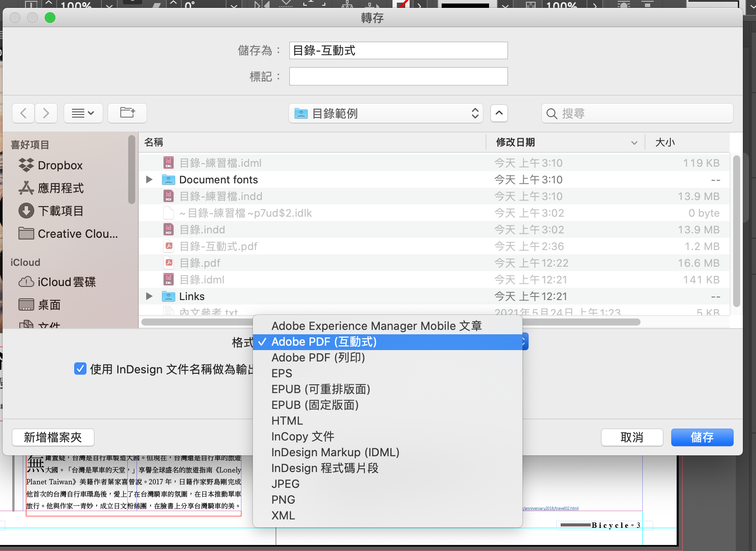Open the 目錄範例 location dropdown
Screen dimensions: 756x551
tap(385, 114)
